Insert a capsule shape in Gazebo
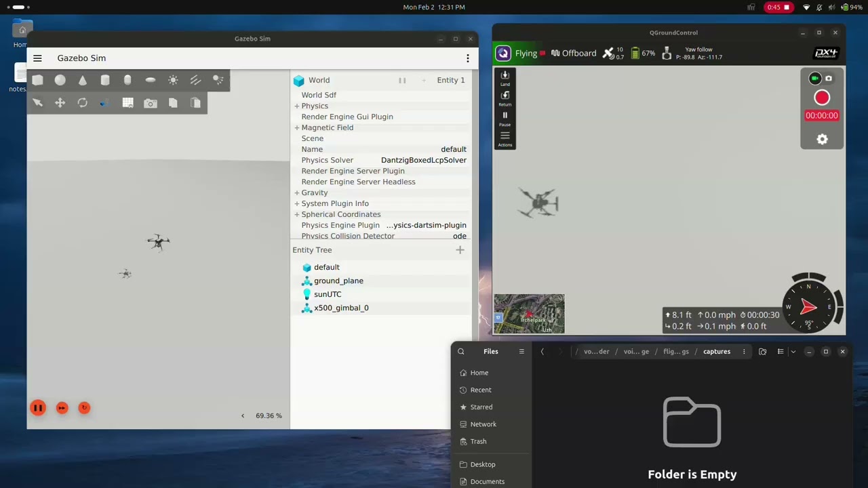This screenshot has height=488, width=868. (127, 80)
